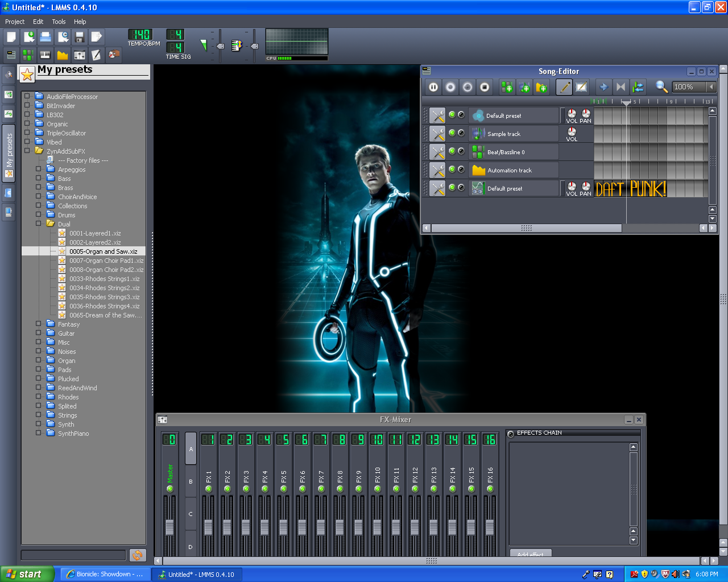The height and width of the screenshot is (582, 728).
Task: Open the Piano Roll from main toolbar
Action: [45, 55]
